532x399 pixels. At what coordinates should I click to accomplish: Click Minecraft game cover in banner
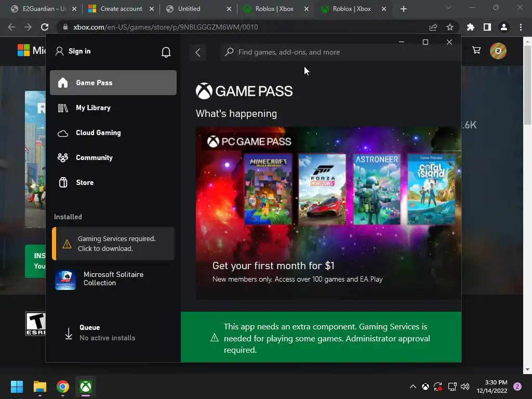tap(268, 189)
